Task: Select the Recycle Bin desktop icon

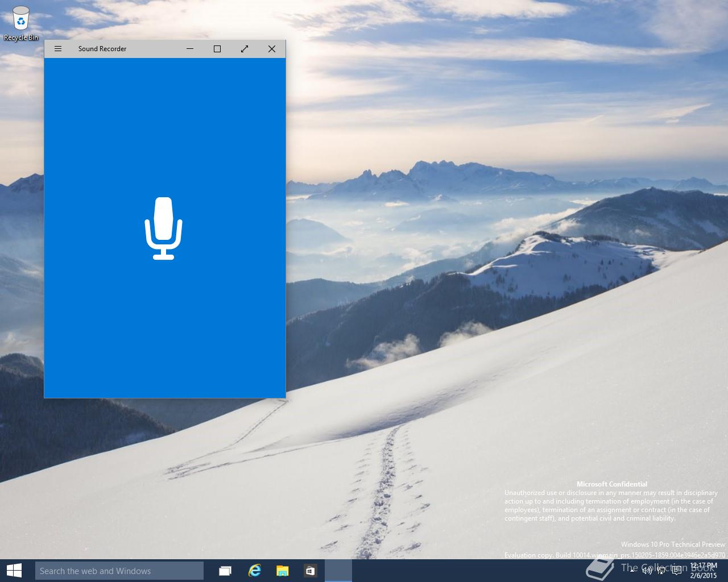Action: click(x=21, y=24)
